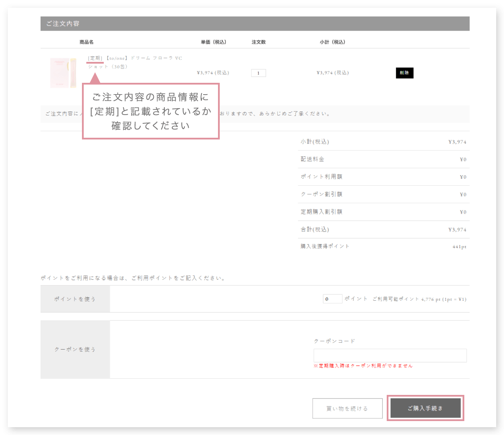Image resolution: width=504 pixels, height=435 pixels.
Task: Proceed with the ご購入手続き button
Action: (425, 408)
